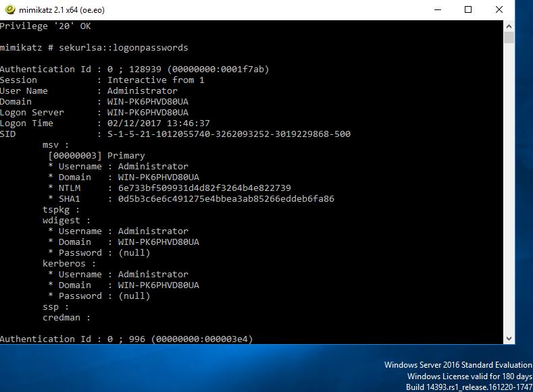Screen dimensions: 533x392
Task: Click the 'tspkg :' section label
Action: [x=61, y=210]
